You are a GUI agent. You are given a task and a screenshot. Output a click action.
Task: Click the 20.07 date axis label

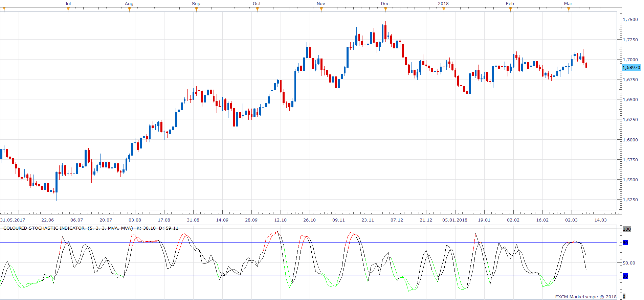pyautogui.click(x=106, y=220)
